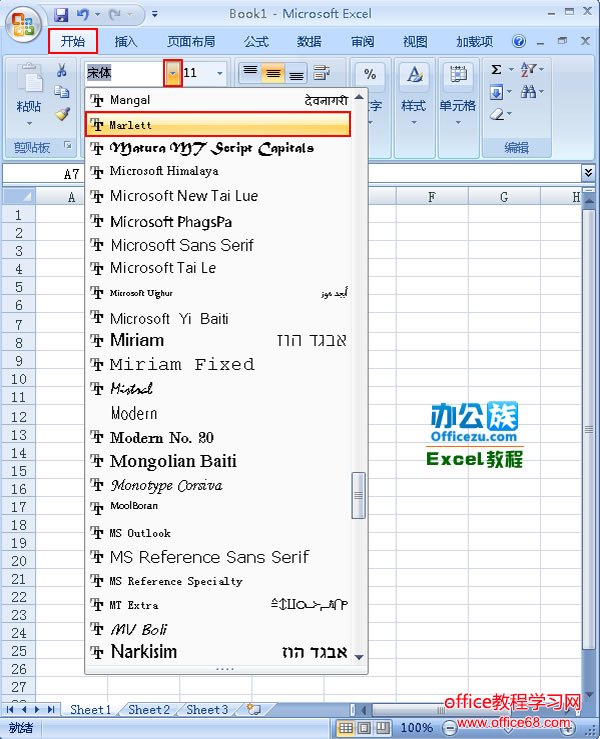The image size is (600, 739).
Task: Open the Sort & Filter icon
Action: pyautogui.click(x=529, y=70)
